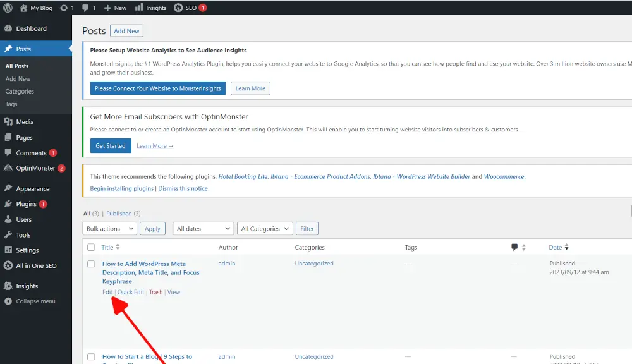This screenshot has height=364, width=632.
Task: Click View under the first post
Action: click(174, 292)
